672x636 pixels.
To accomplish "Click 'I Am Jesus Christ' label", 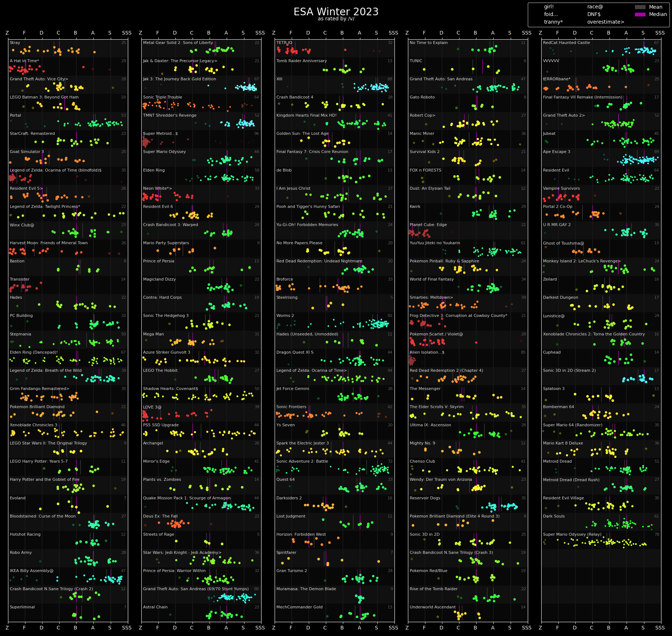I will coord(294,189).
